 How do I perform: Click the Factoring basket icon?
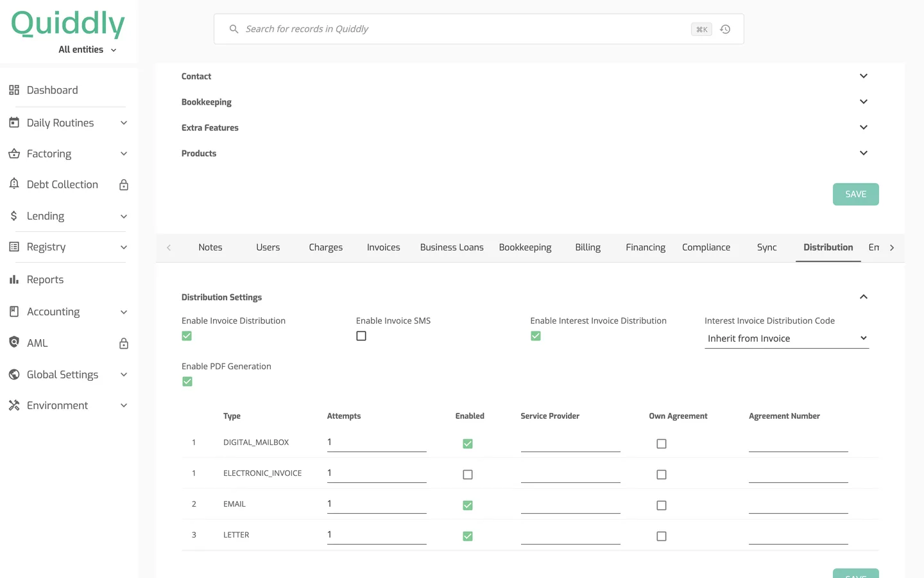pyautogui.click(x=14, y=153)
